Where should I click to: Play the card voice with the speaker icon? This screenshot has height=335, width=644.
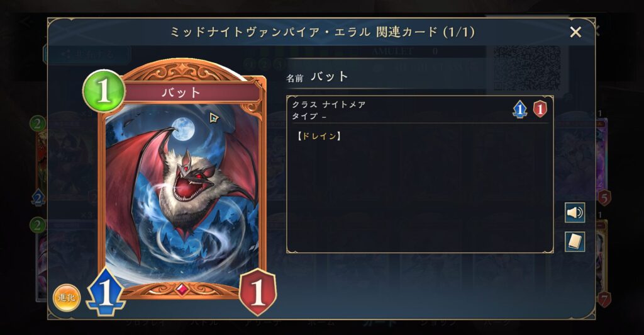575,212
